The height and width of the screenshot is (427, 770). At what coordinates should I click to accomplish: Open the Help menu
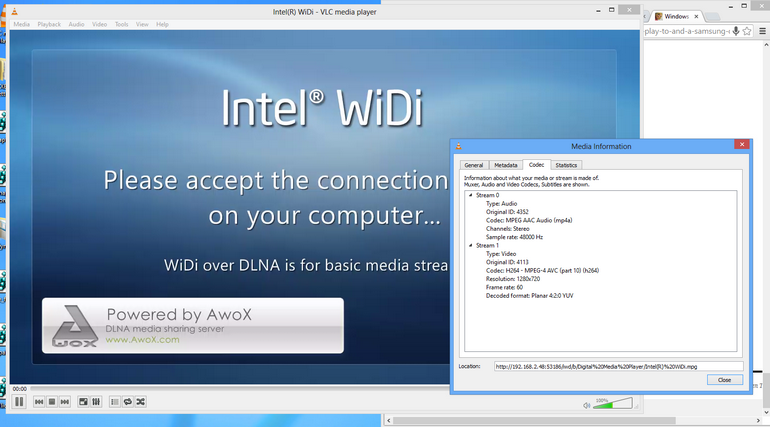tap(162, 24)
